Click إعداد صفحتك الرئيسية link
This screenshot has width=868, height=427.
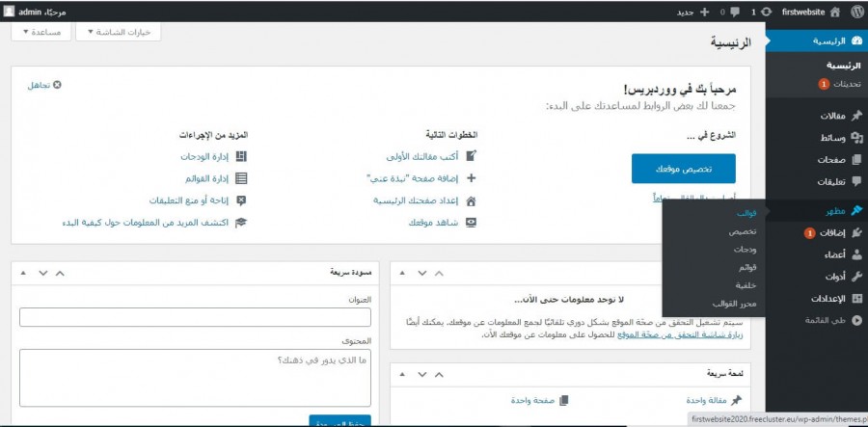click(x=415, y=200)
